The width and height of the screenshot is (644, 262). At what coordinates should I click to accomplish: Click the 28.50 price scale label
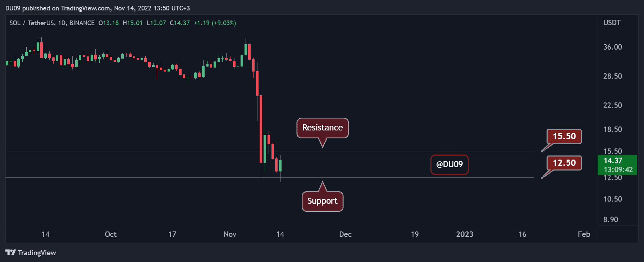tap(612, 76)
